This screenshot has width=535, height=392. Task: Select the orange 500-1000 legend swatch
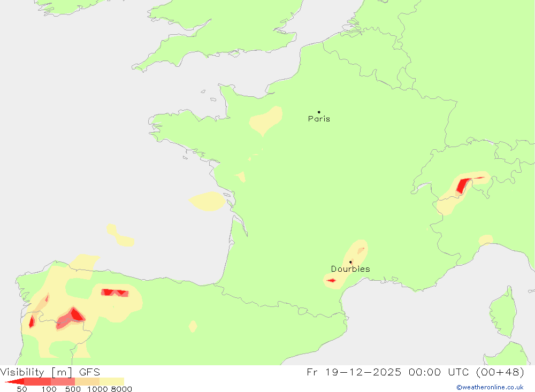[87, 381]
